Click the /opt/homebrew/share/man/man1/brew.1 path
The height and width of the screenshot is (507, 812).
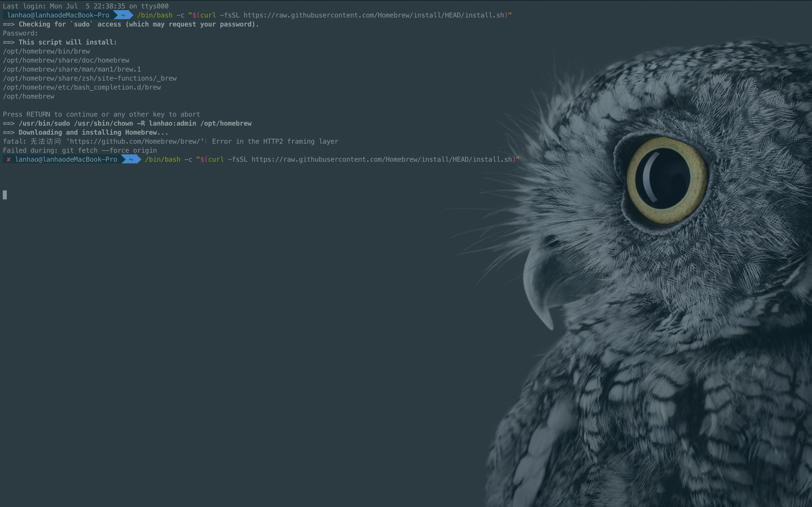(x=72, y=69)
